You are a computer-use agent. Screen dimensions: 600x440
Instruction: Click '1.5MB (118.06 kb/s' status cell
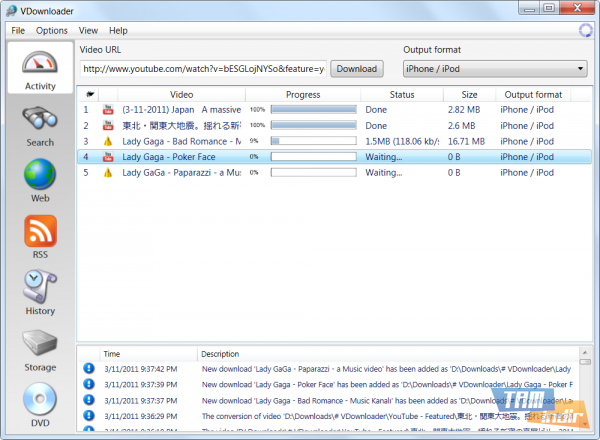coord(402,141)
